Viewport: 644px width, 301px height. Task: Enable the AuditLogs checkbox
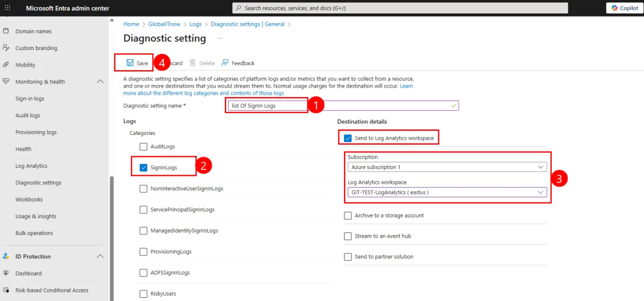coord(143,147)
